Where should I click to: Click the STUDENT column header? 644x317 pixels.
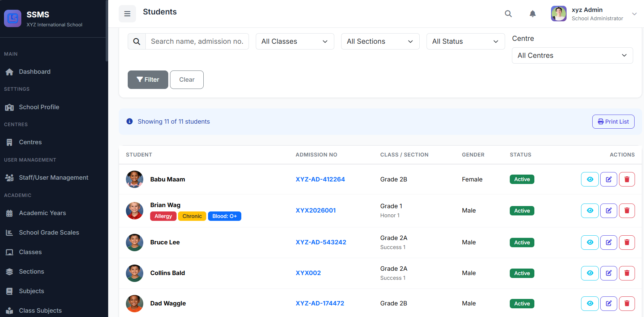[x=139, y=155]
